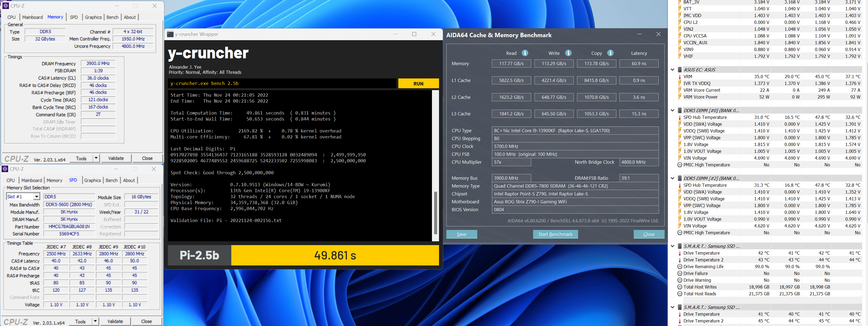Image resolution: width=868 pixels, height=326 pixels.
Task: Switch to Memory tab in CPU-Z SPD window
Action: [55, 180]
